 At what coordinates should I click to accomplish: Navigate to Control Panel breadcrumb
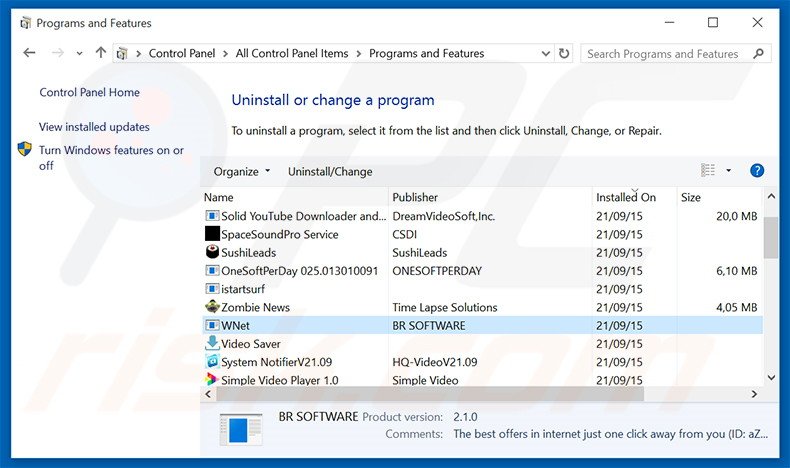[x=182, y=53]
